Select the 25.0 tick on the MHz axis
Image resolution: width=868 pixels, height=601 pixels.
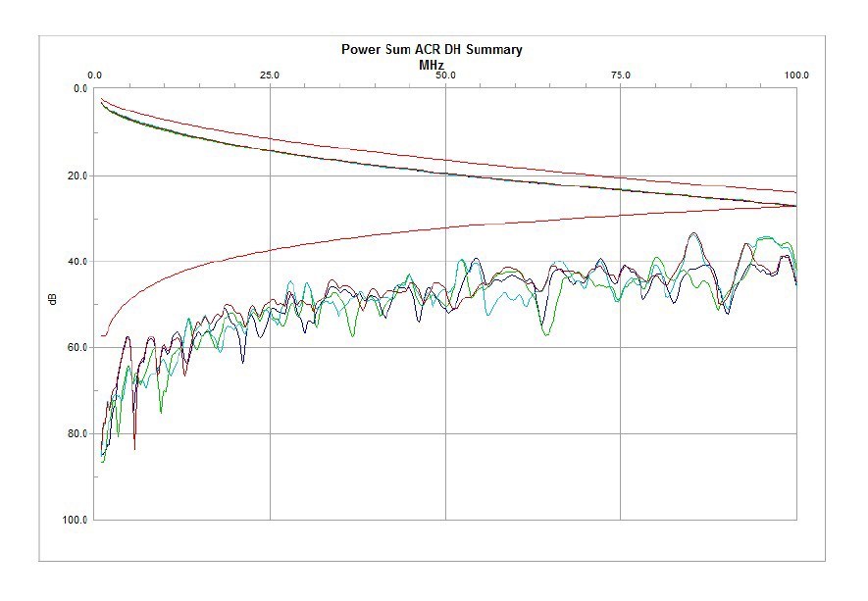[270, 75]
